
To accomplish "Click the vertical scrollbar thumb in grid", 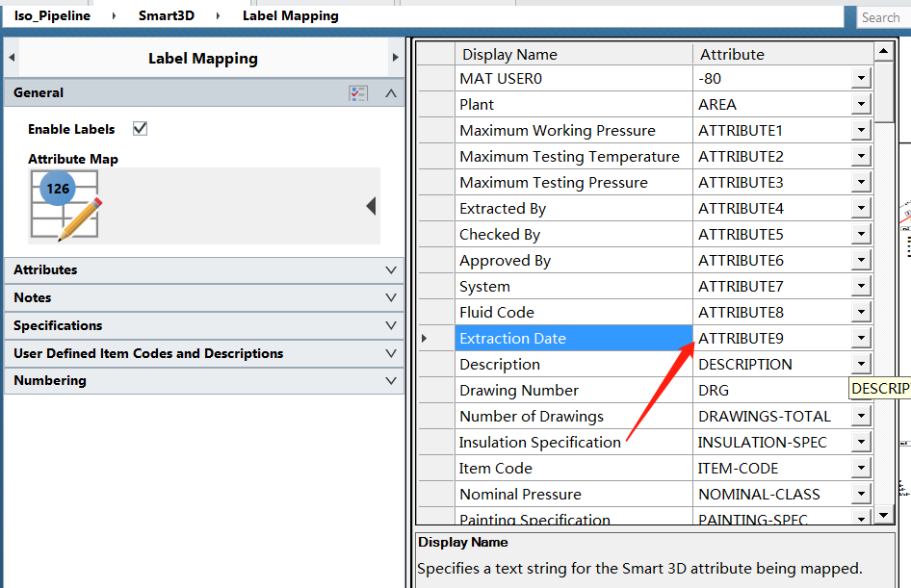I will coord(884,91).
